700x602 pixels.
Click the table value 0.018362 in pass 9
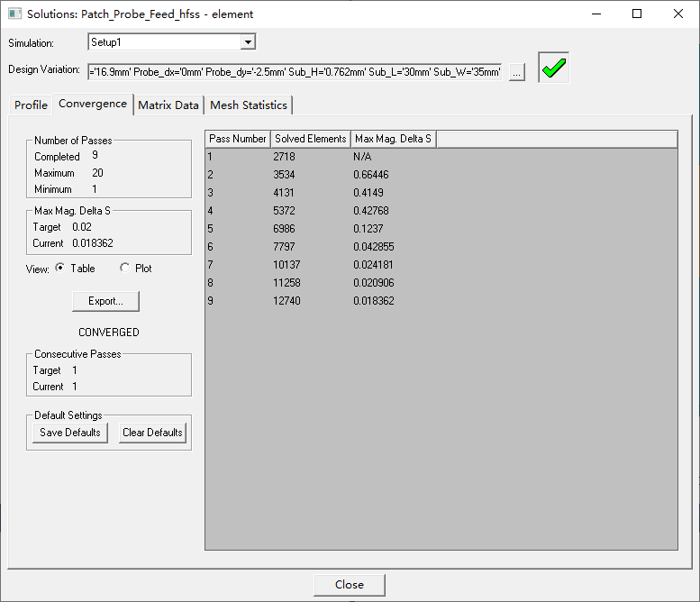374,301
